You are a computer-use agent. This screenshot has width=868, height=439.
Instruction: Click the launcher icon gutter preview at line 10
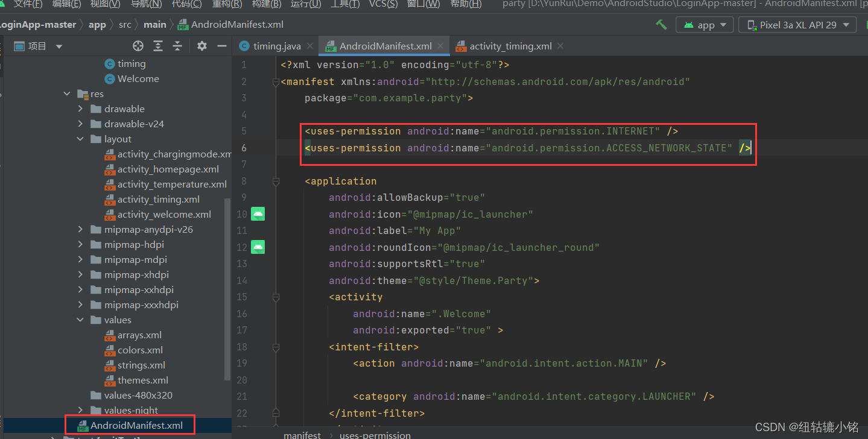(x=258, y=214)
